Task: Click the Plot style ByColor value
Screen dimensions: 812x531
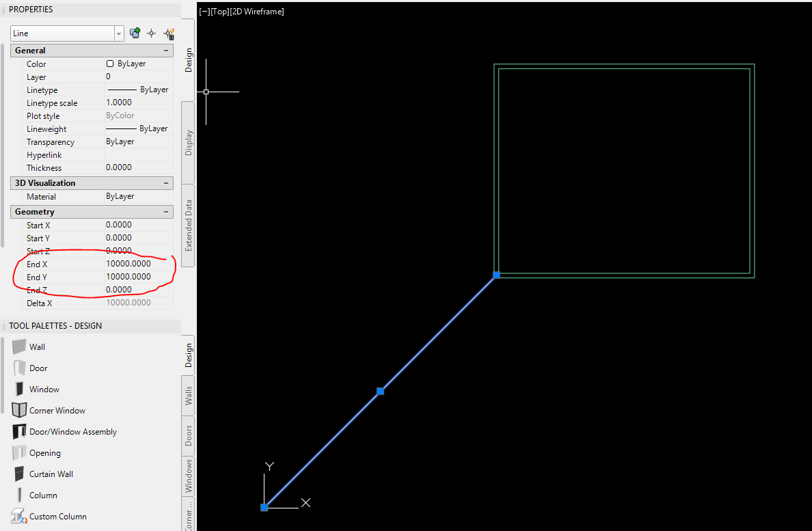Action: [138, 115]
